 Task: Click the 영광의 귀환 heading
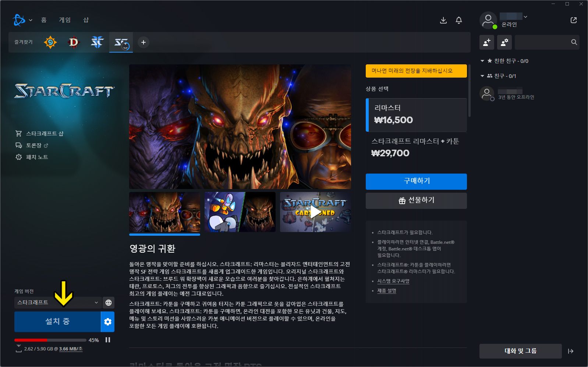(x=152, y=249)
